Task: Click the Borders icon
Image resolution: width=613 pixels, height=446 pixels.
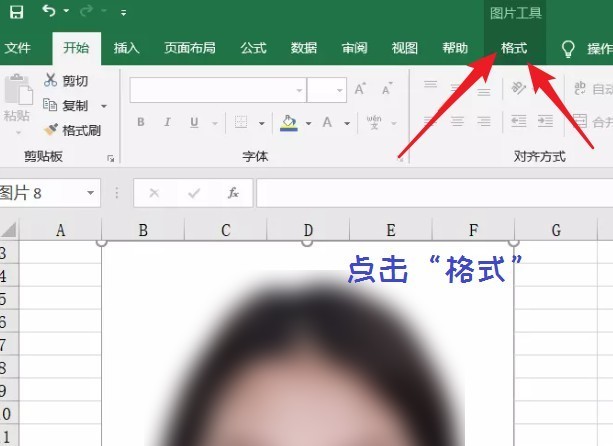Action: click(x=241, y=122)
